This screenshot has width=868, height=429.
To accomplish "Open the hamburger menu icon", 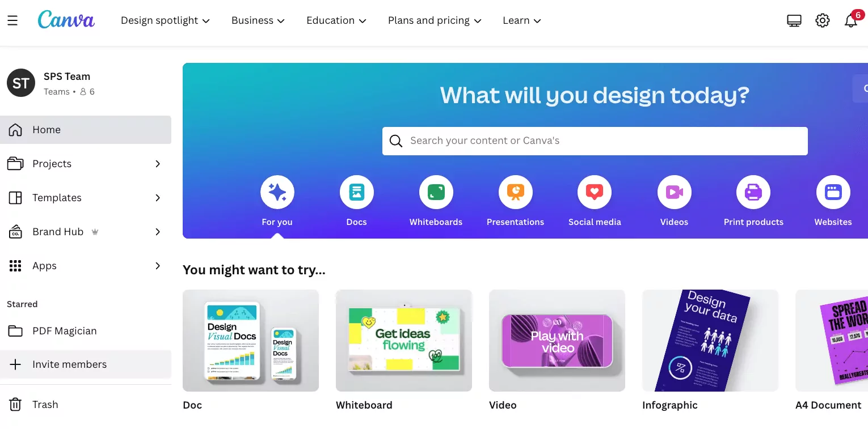I will coord(12,20).
